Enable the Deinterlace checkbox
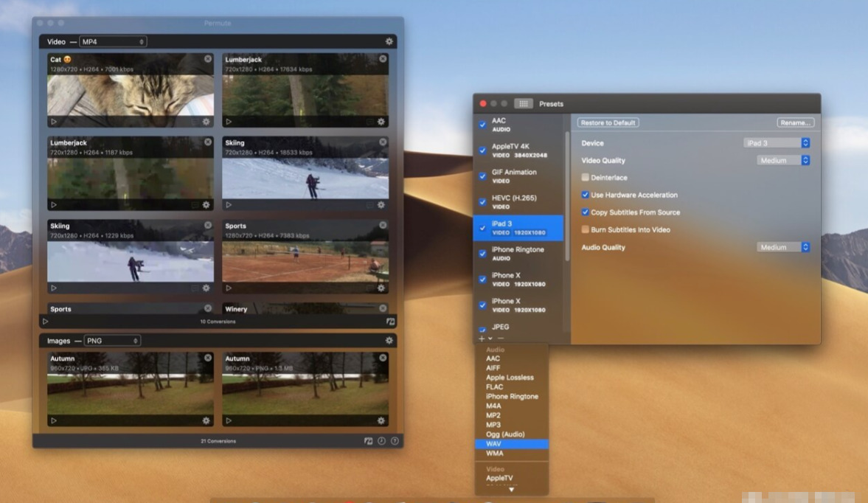 [x=586, y=178]
